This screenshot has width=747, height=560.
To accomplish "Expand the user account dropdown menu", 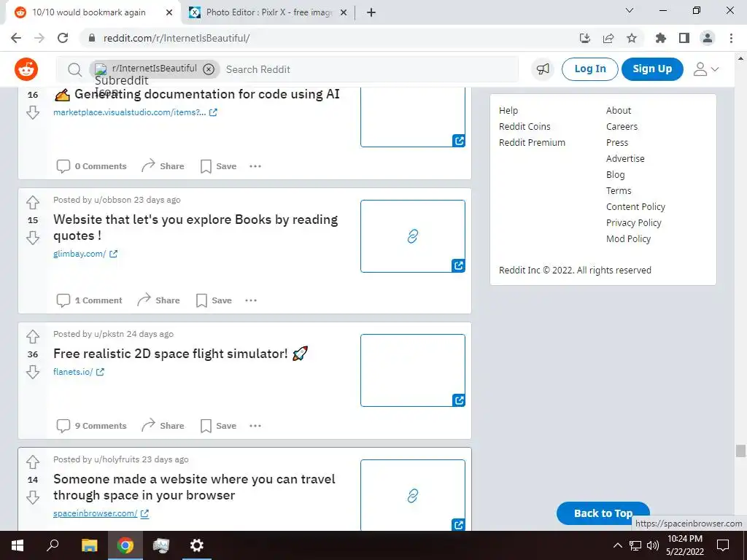I will [x=705, y=69].
